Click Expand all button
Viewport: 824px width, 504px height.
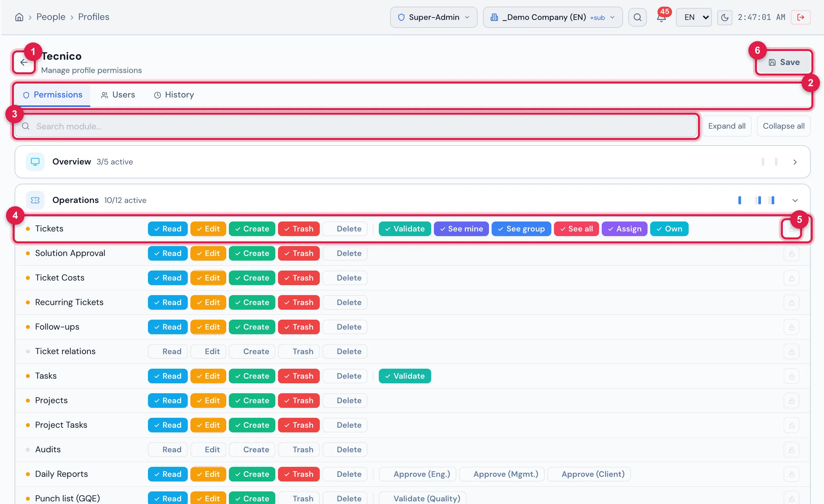pyautogui.click(x=727, y=126)
